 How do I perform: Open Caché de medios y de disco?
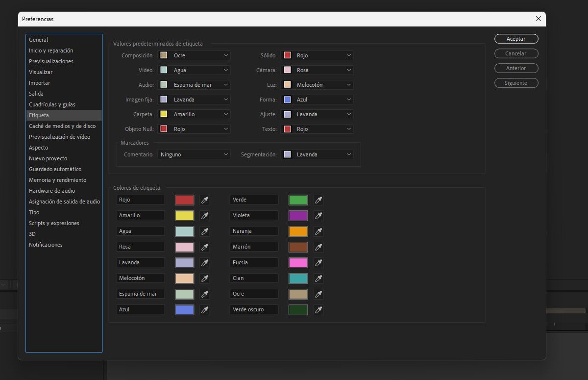[x=64, y=126]
